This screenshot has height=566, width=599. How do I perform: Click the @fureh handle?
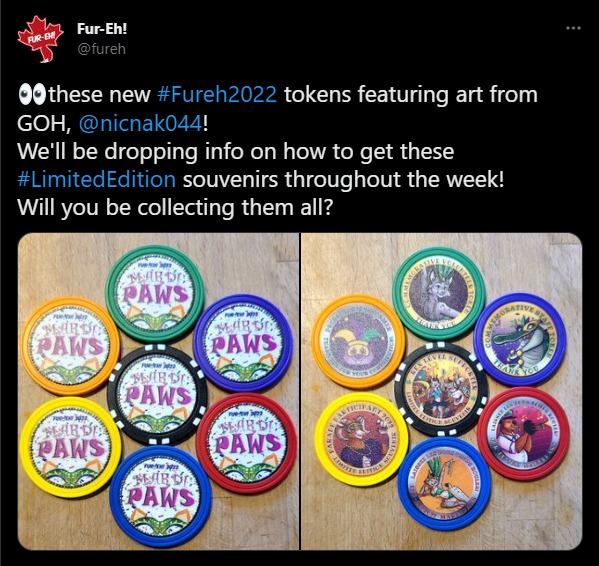pyautogui.click(x=101, y=49)
